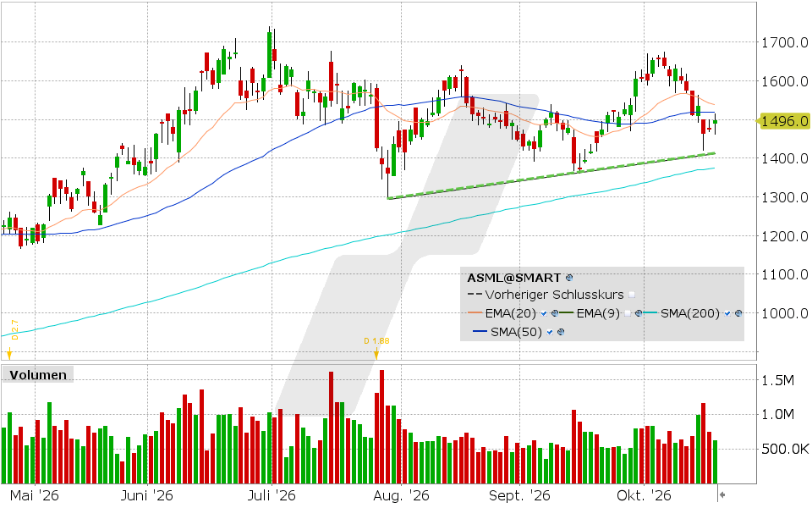Viewport: 812px width, 508px height.
Task: Click the yellow 1496.0 current price label
Action: point(782,121)
